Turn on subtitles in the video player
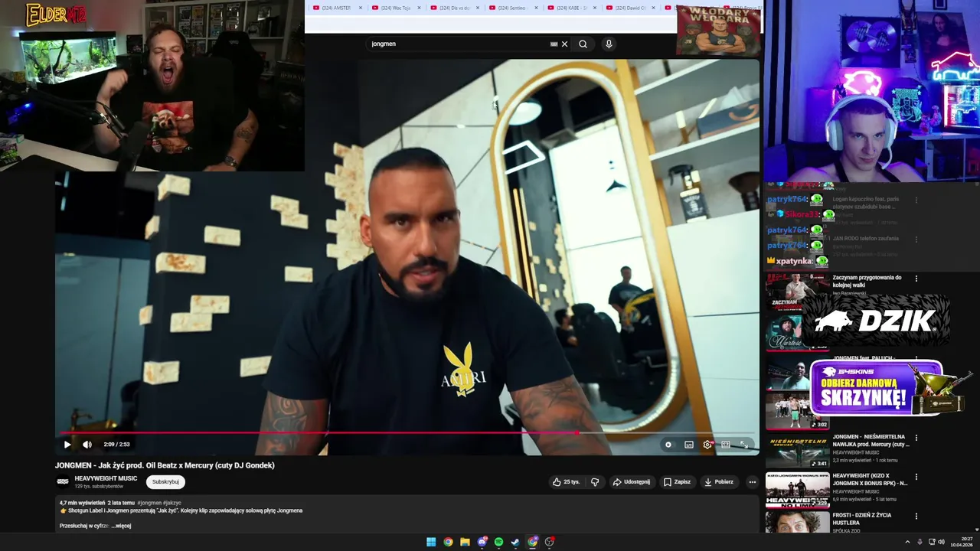This screenshot has height=551, width=980. tap(689, 445)
